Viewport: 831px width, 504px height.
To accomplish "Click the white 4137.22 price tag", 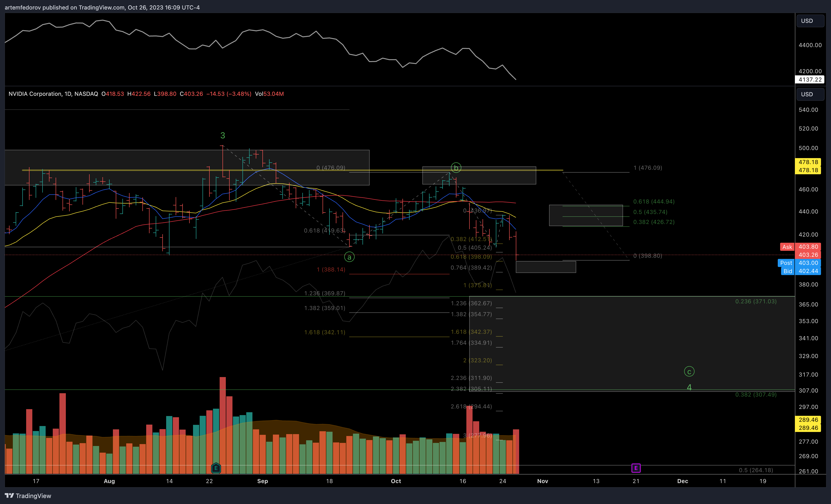I will [810, 80].
